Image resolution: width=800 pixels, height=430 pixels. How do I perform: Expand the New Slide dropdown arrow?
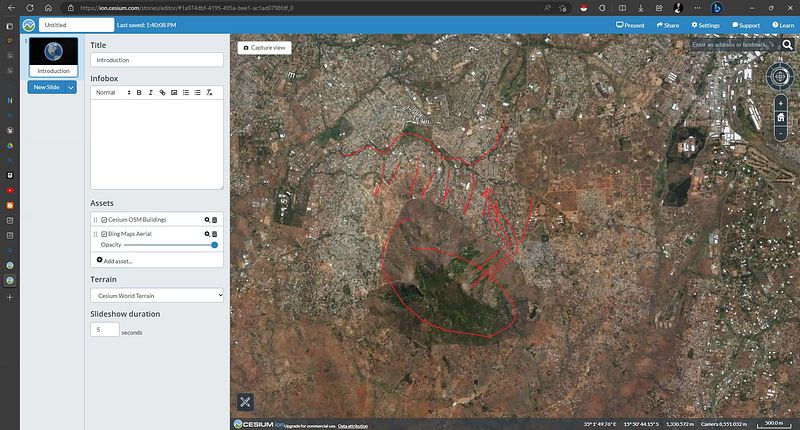71,88
